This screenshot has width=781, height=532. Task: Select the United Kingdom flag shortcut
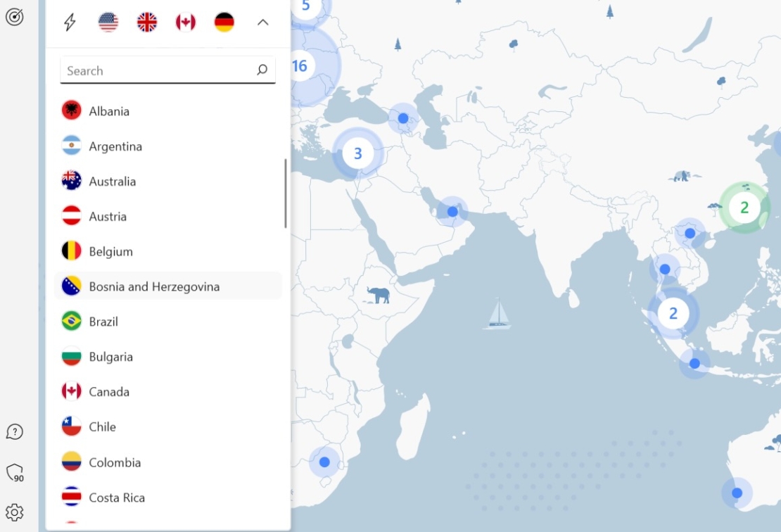coord(146,22)
